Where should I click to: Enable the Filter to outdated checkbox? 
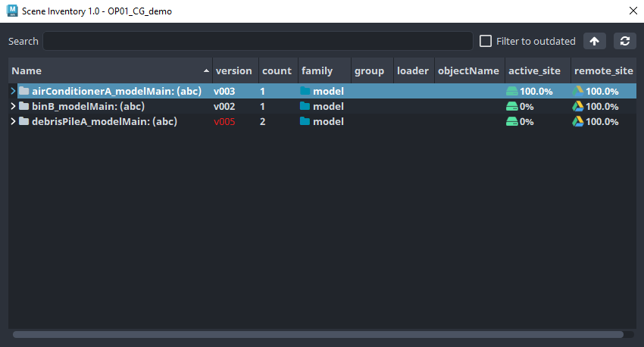pyautogui.click(x=486, y=41)
